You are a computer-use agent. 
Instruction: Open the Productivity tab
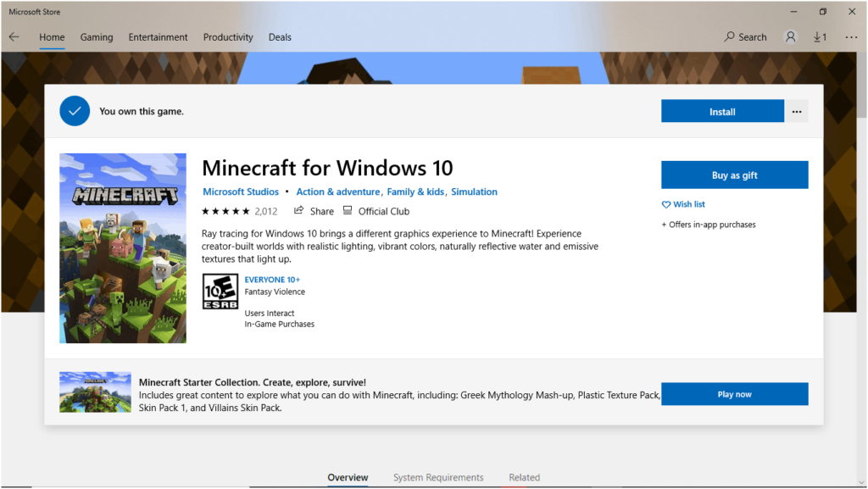(x=228, y=37)
